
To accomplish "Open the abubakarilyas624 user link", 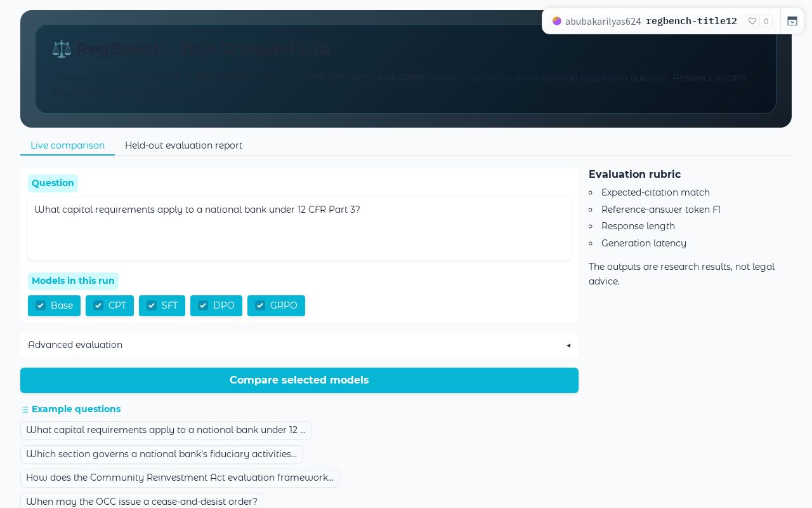I will pos(603,21).
